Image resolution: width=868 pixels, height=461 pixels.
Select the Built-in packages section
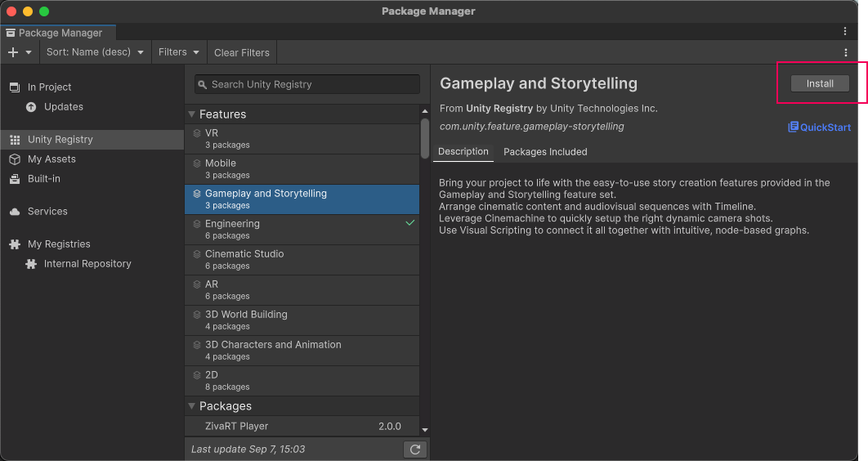43,179
